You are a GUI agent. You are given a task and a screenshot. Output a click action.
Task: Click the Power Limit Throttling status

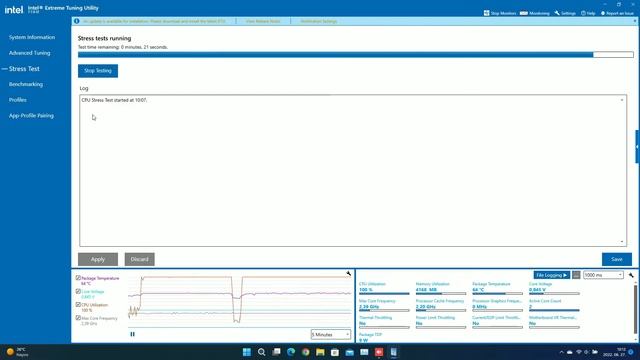[419, 323]
